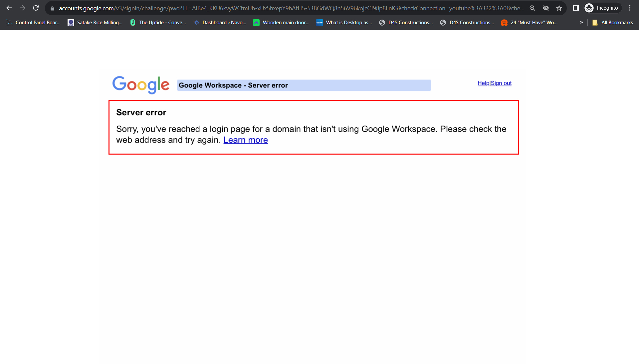639x364 pixels.
Task: Bookmark this page via the star icon
Action: point(559,8)
